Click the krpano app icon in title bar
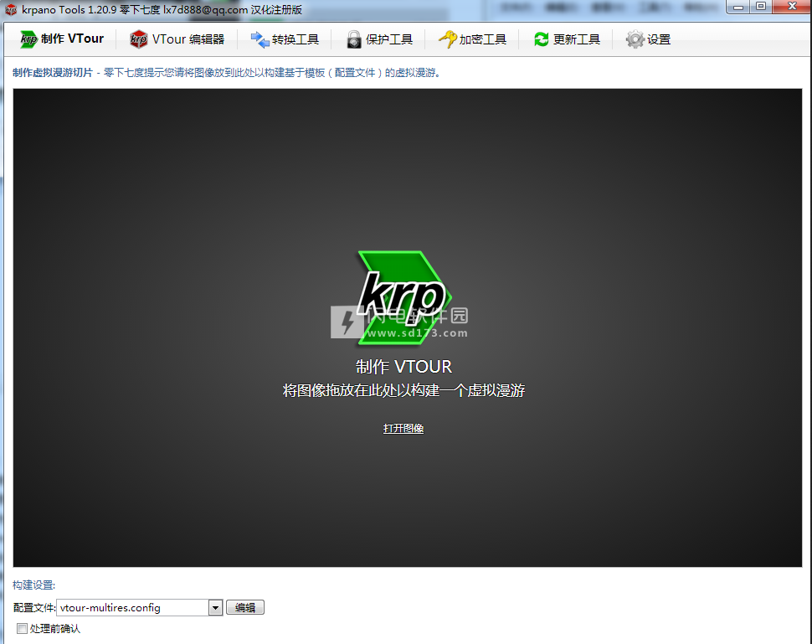 (x=11, y=10)
